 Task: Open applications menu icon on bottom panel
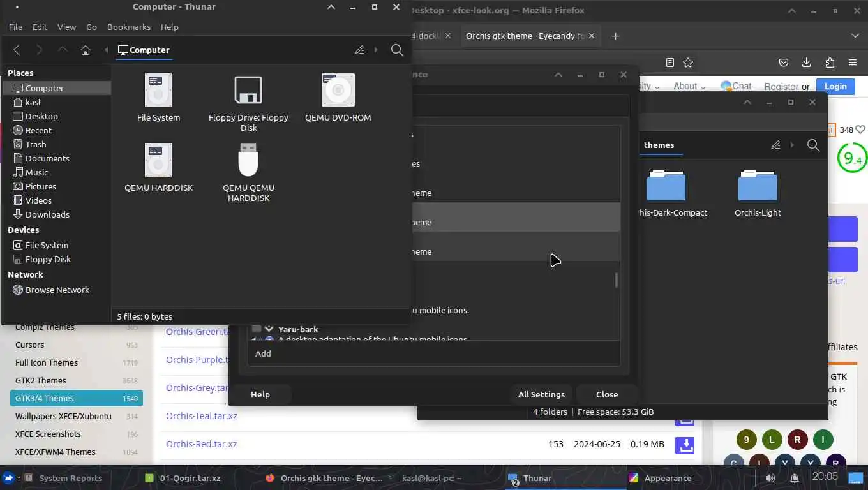9,478
